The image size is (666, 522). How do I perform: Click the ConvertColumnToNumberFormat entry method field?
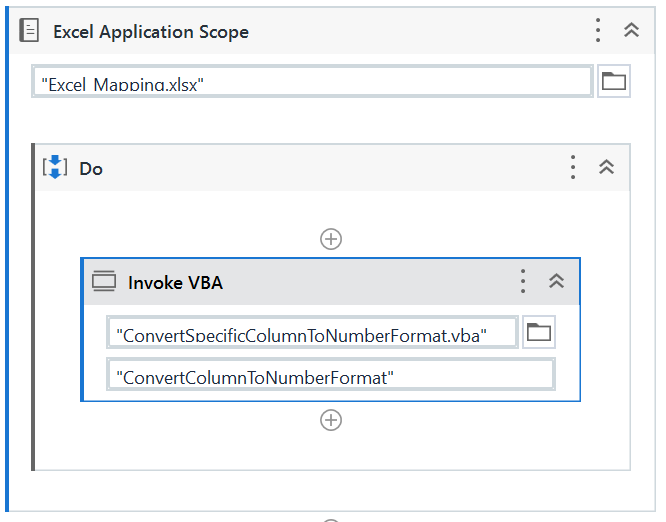(330, 376)
